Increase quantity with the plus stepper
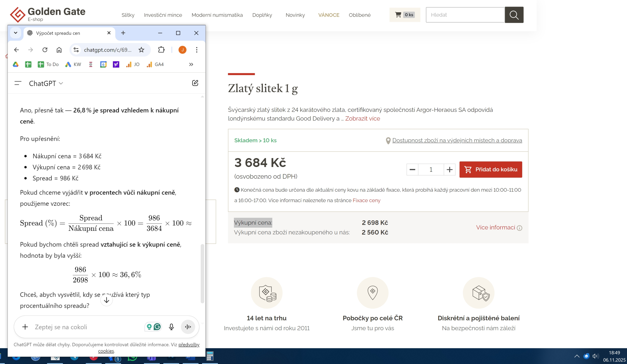The image size is (627, 364). point(449,170)
